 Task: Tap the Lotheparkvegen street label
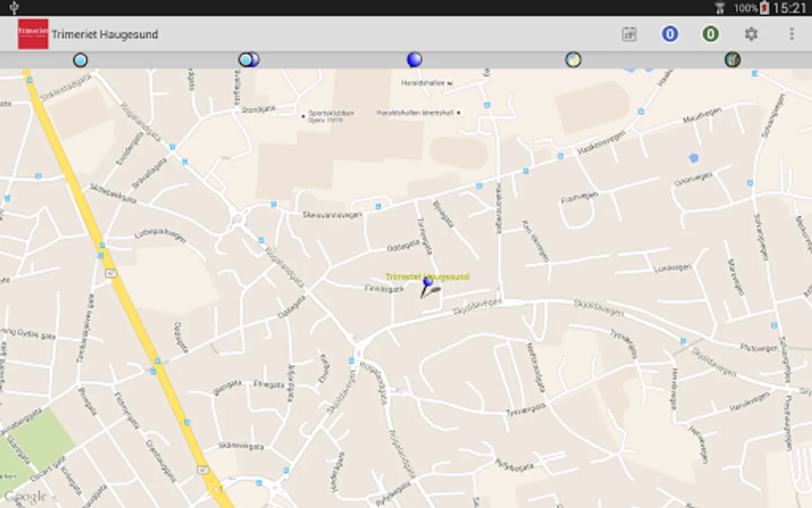[160, 234]
